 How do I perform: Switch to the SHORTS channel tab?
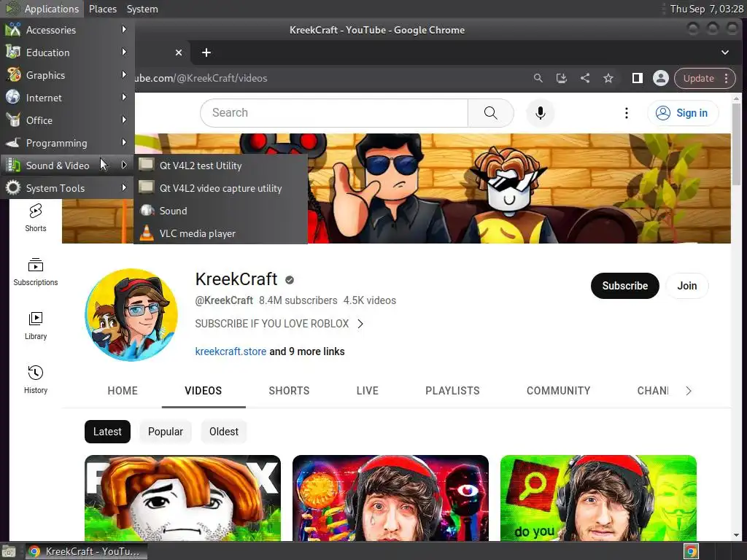click(x=289, y=391)
